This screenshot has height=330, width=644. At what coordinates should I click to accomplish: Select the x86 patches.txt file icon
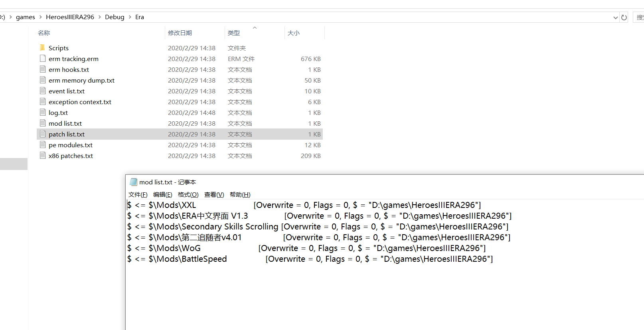pos(43,155)
